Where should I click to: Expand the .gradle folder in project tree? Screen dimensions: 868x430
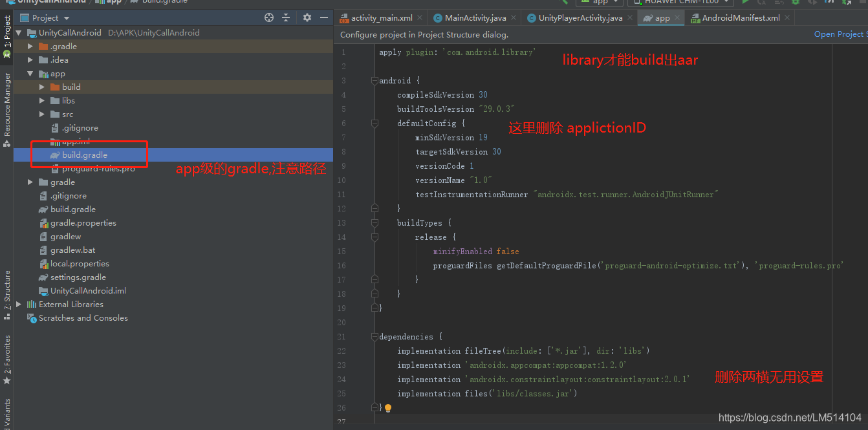pyautogui.click(x=30, y=46)
